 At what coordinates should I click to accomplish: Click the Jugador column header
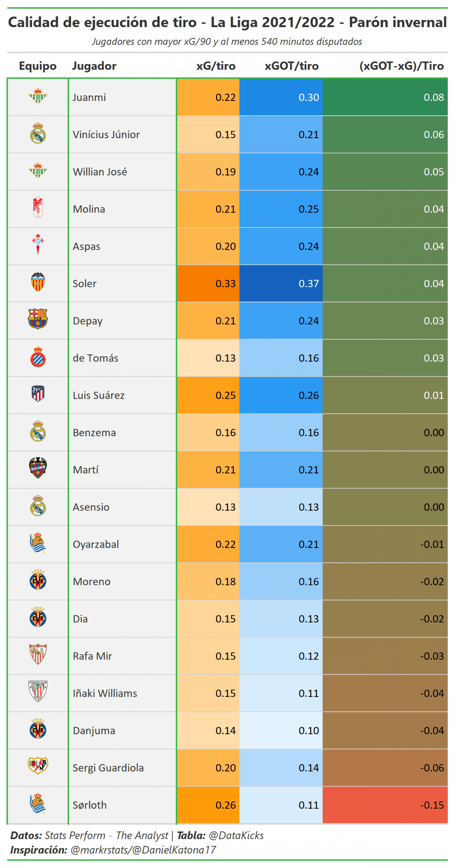click(x=94, y=66)
